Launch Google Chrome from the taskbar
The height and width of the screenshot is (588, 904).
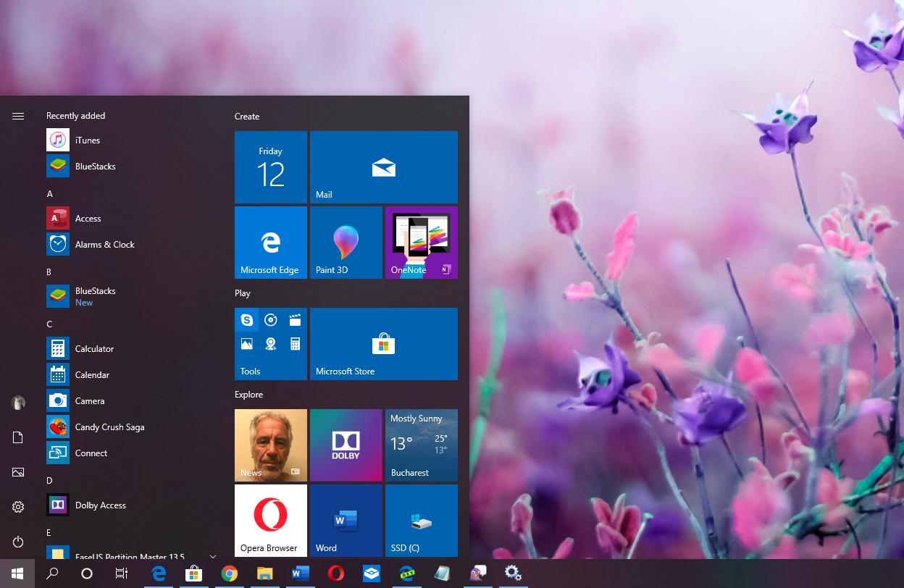[x=230, y=574]
